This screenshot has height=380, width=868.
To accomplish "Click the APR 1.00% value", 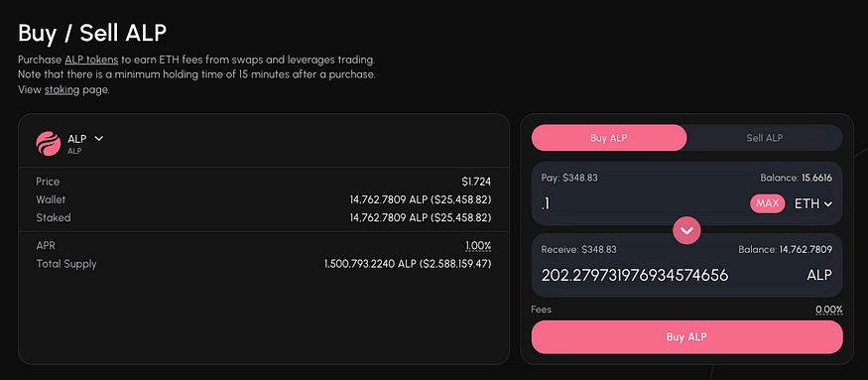I will click(478, 246).
